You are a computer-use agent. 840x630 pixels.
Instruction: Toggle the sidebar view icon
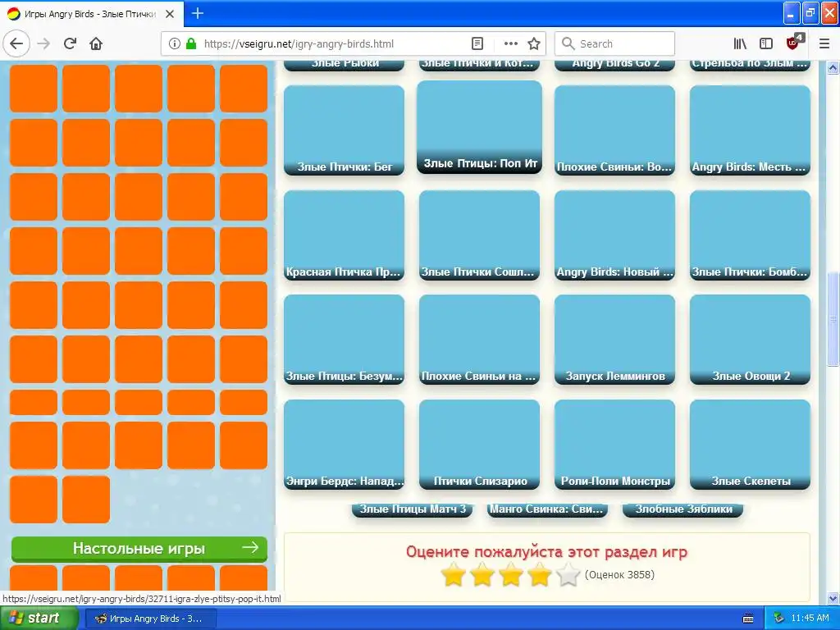tap(766, 44)
